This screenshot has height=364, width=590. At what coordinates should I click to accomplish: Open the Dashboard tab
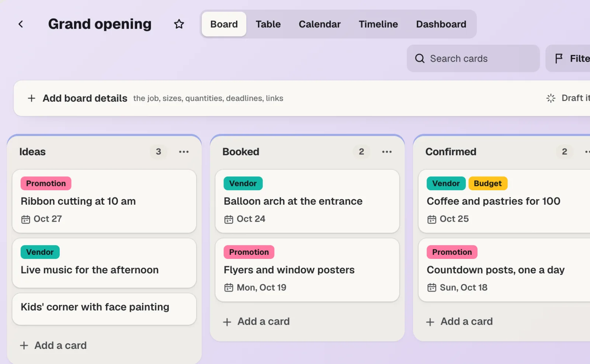tap(441, 24)
